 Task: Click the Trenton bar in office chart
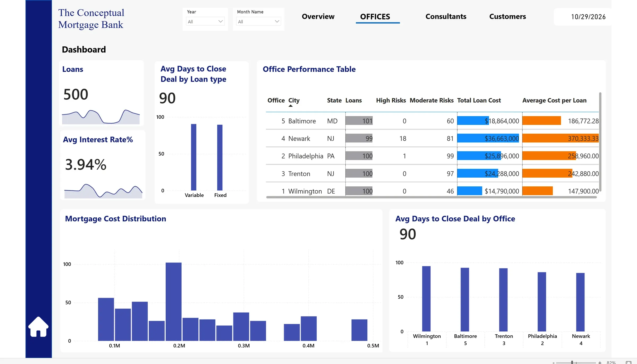[x=503, y=300]
